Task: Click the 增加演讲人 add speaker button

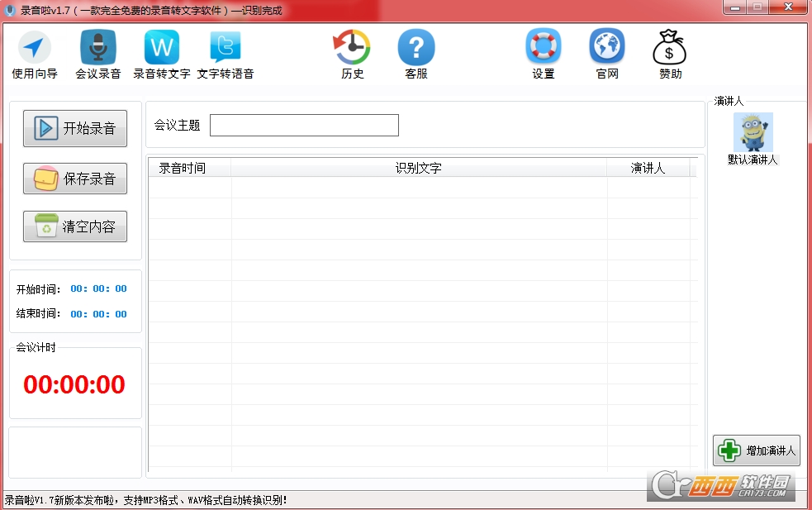Action: (757, 450)
